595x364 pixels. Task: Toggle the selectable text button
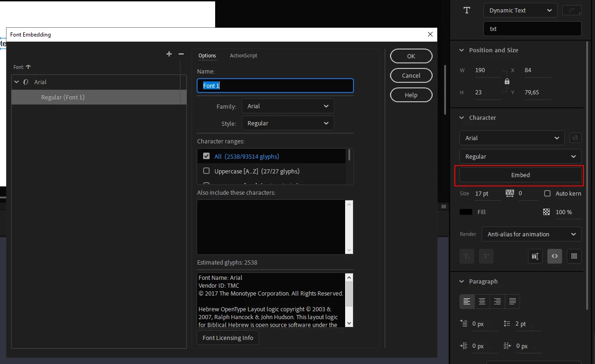coord(535,256)
